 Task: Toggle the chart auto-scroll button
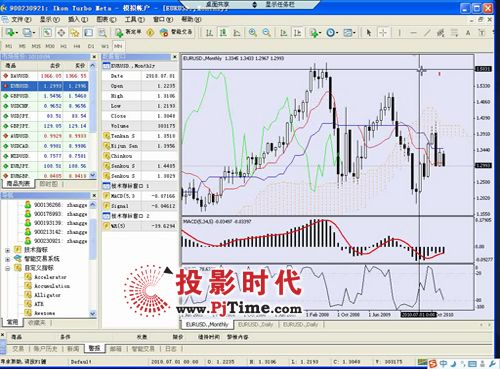pos(283,32)
